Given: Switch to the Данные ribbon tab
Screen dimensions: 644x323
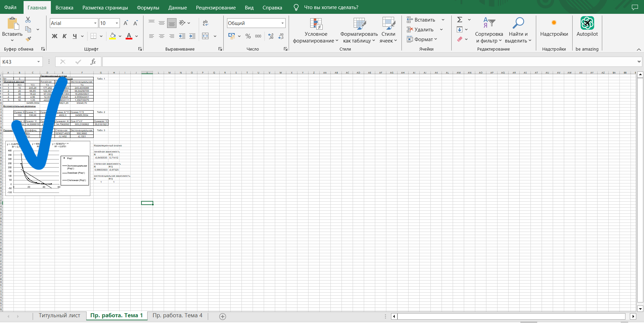Looking at the screenshot, I should point(178,7).
